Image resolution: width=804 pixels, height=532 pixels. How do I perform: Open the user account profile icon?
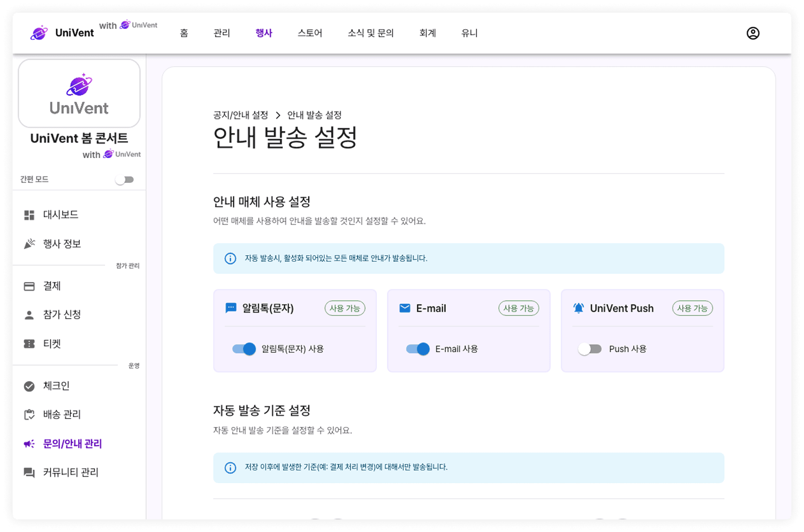753,33
